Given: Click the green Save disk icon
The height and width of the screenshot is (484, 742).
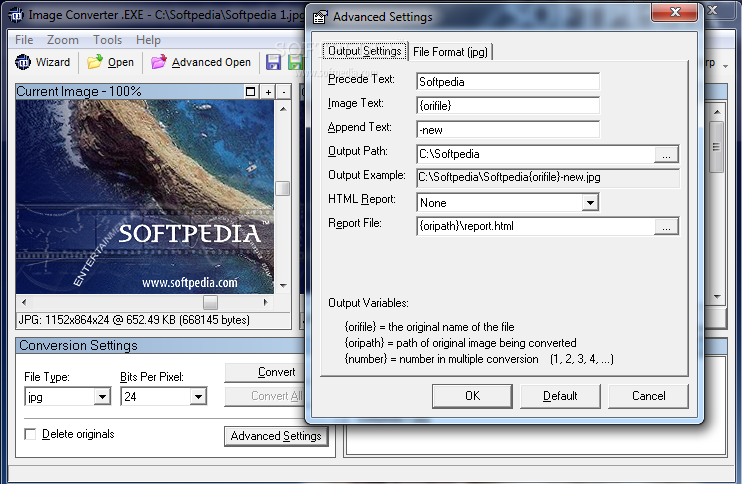Looking at the screenshot, I should (295, 62).
